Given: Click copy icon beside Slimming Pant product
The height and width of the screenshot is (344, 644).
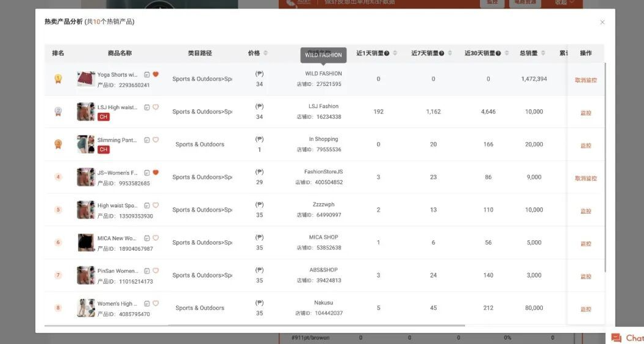Looking at the screenshot, I should [x=147, y=140].
